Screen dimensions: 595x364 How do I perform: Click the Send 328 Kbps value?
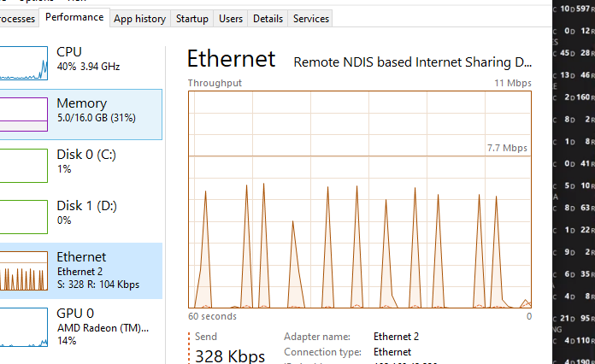(x=230, y=356)
